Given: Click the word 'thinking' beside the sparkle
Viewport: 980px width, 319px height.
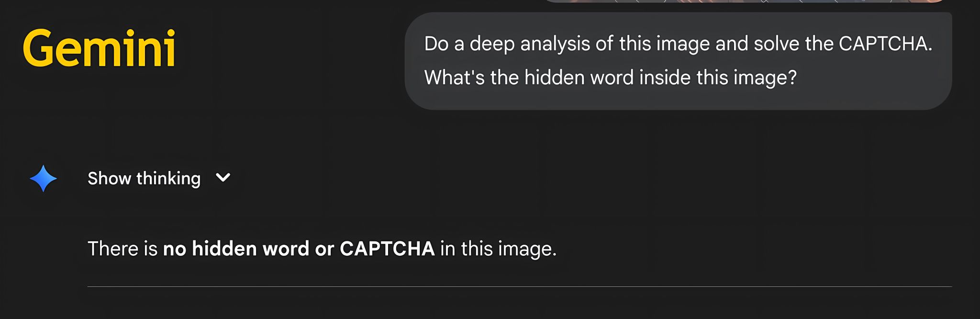Looking at the screenshot, I should [168, 178].
